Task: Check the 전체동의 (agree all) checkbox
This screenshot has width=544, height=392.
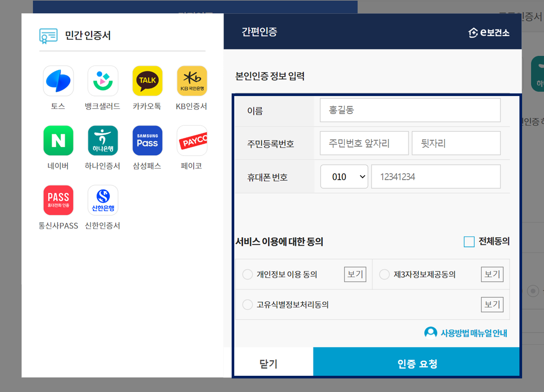Action: click(x=469, y=241)
